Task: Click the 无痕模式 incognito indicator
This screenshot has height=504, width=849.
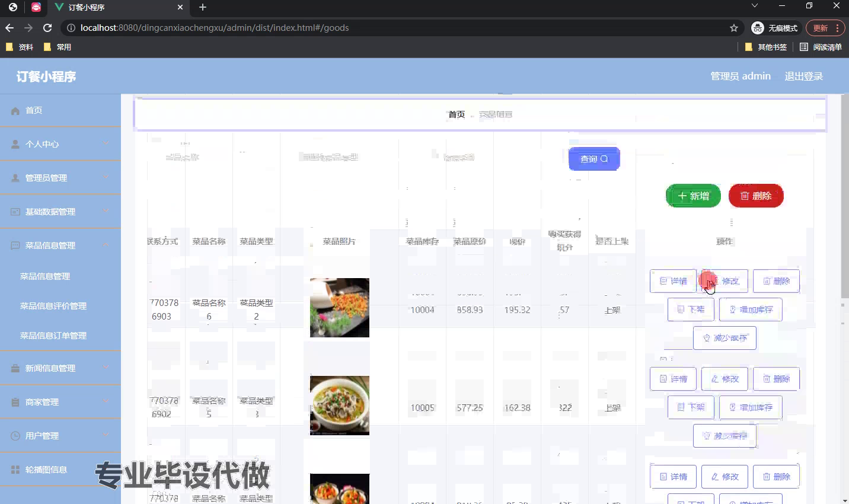Action: click(775, 28)
